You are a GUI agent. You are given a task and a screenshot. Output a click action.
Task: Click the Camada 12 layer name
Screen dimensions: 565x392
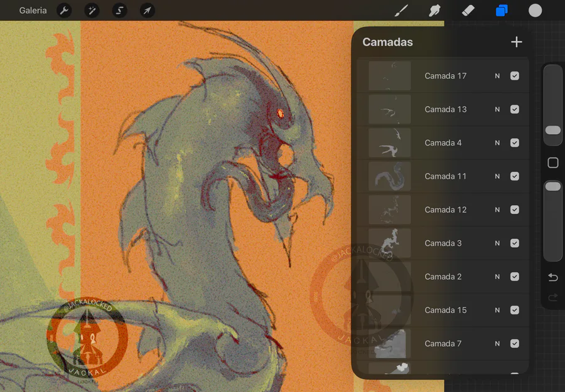click(445, 210)
